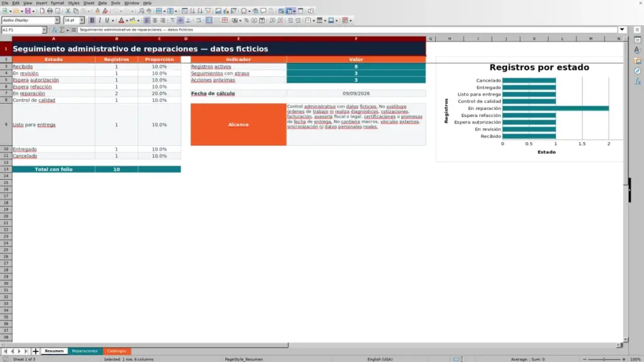This screenshot has width=644, height=362.
Task: Open the sidebar Navigator compass icon
Action: (x=638, y=72)
